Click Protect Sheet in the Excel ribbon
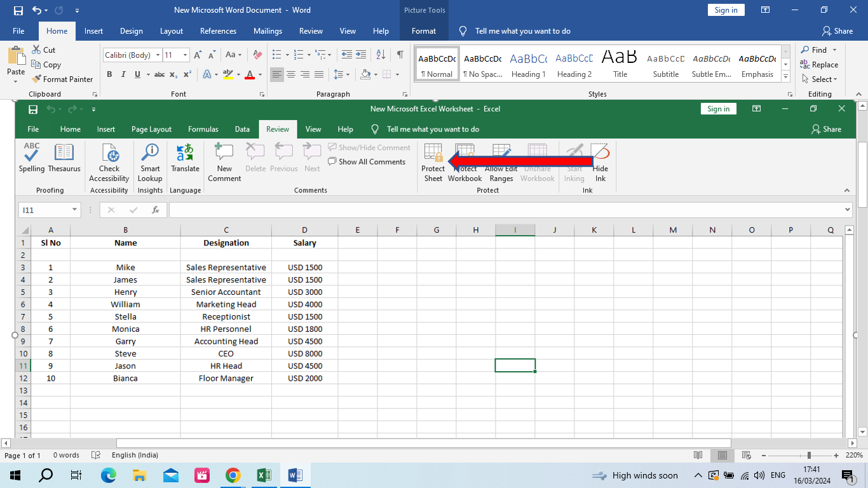868x488 pixels. point(433,163)
